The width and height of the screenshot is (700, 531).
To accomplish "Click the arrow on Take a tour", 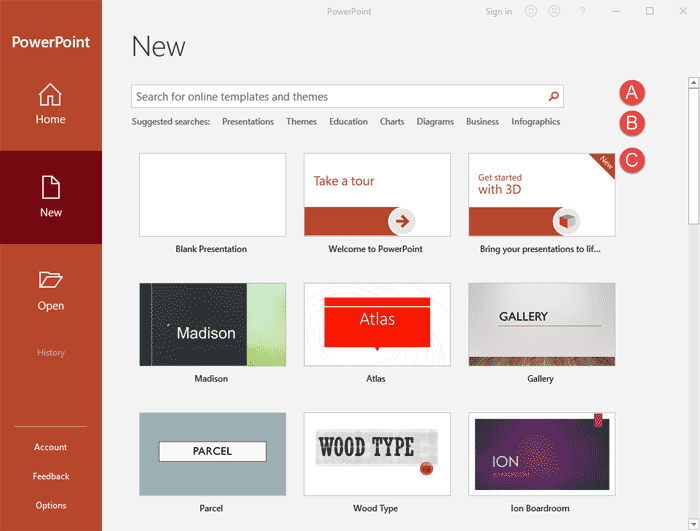I will click(402, 221).
